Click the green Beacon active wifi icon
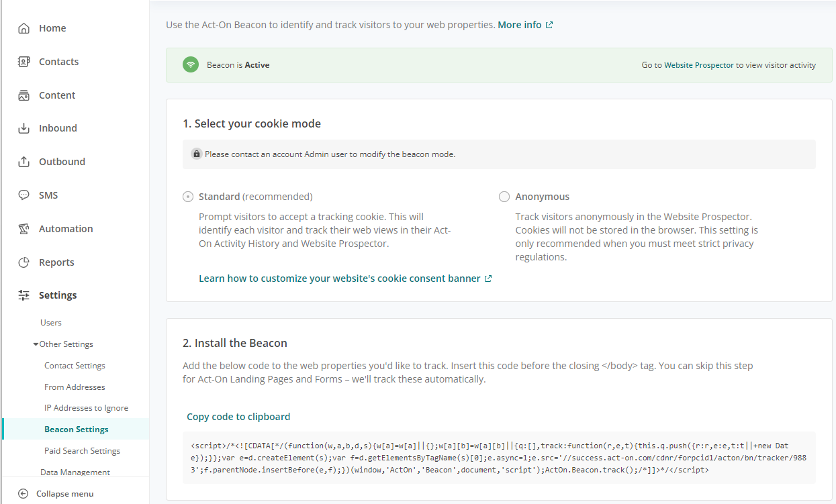This screenshot has width=836, height=504. pyautogui.click(x=191, y=65)
